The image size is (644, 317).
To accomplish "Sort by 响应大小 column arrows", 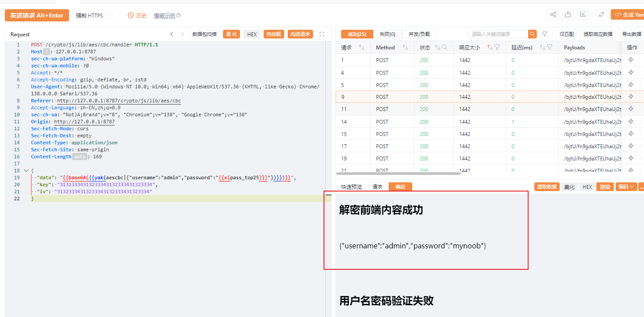I will coord(490,47).
